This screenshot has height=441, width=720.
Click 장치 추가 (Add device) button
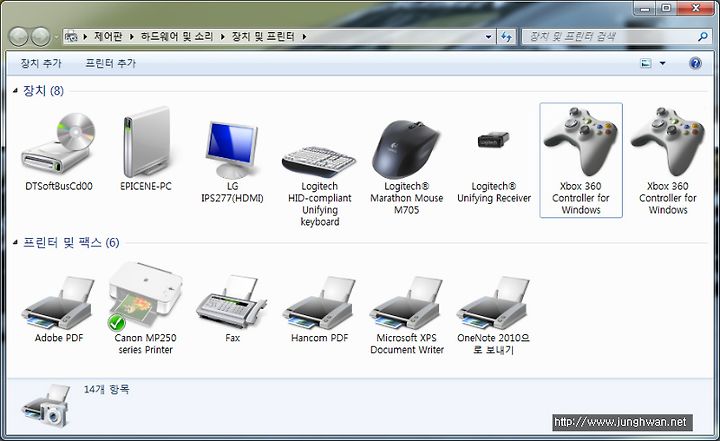(x=40, y=63)
